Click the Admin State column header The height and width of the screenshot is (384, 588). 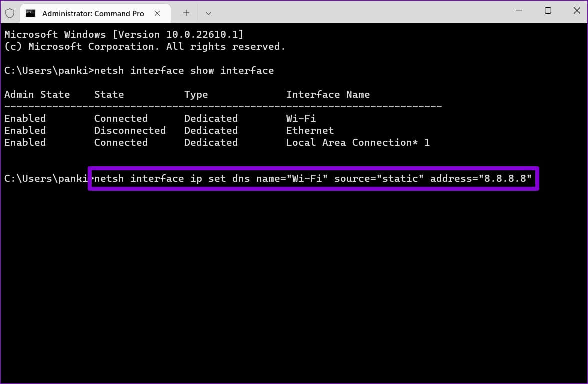coord(37,94)
